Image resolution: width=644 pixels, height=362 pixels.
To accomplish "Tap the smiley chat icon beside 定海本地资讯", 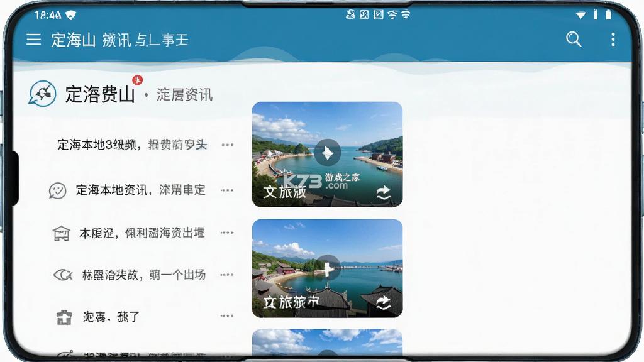I will [x=57, y=190].
